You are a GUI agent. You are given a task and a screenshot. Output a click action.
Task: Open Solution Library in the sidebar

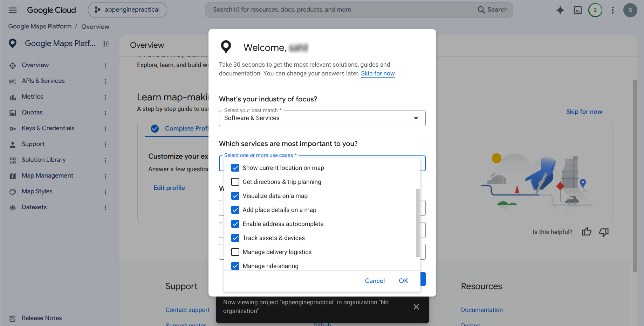[x=44, y=160]
